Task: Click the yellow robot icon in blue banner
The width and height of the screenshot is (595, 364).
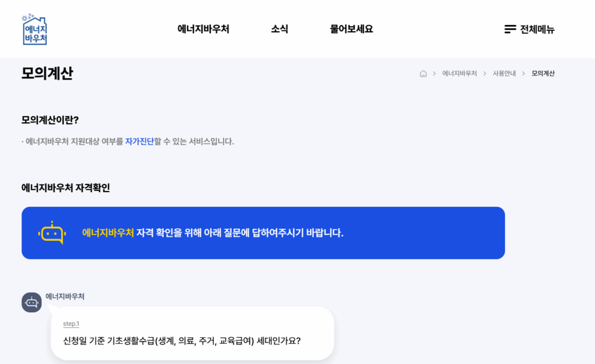Action: tap(52, 233)
